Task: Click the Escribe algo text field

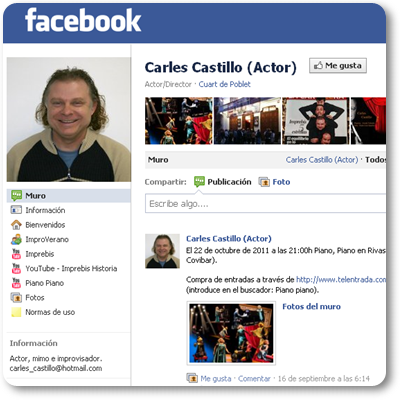Action: pos(265,203)
